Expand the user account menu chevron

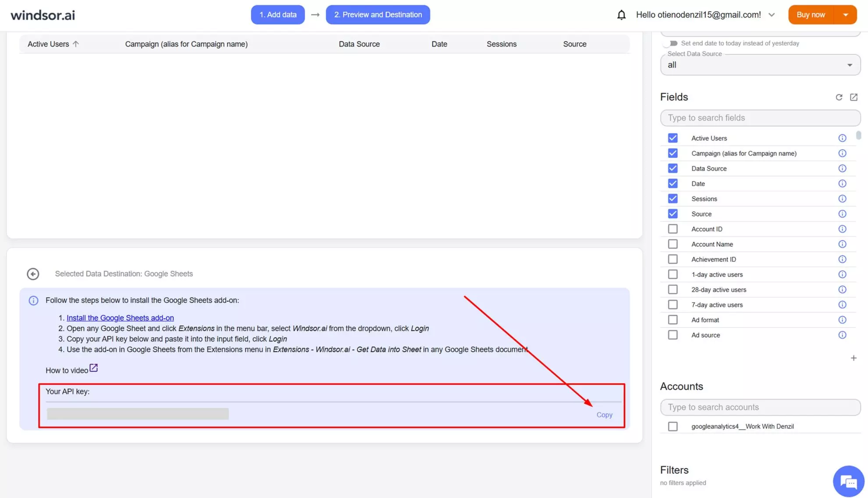point(772,15)
